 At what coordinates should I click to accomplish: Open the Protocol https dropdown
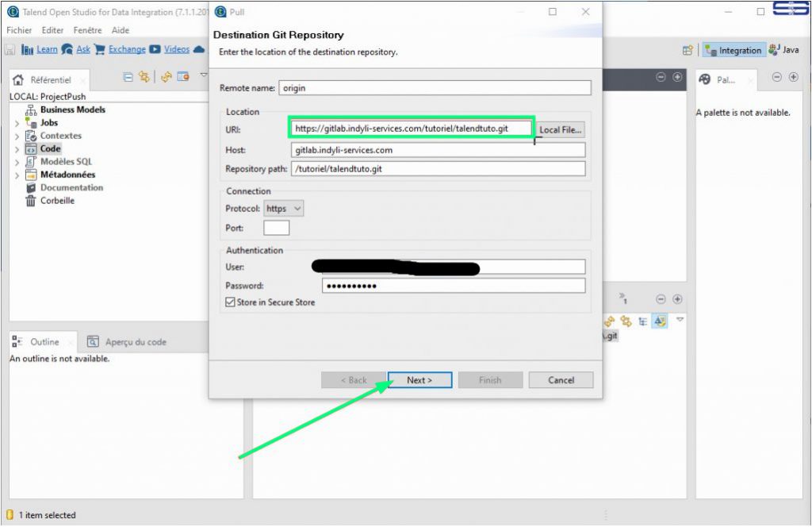284,209
